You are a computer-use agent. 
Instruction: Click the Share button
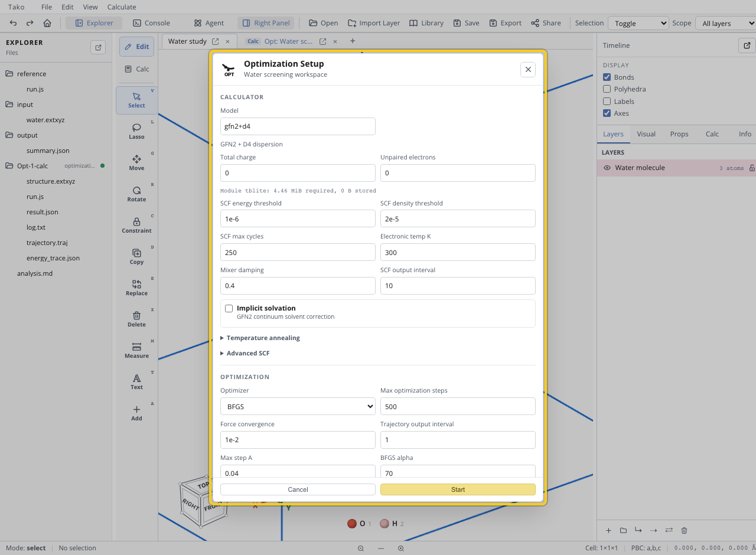[x=546, y=23]
